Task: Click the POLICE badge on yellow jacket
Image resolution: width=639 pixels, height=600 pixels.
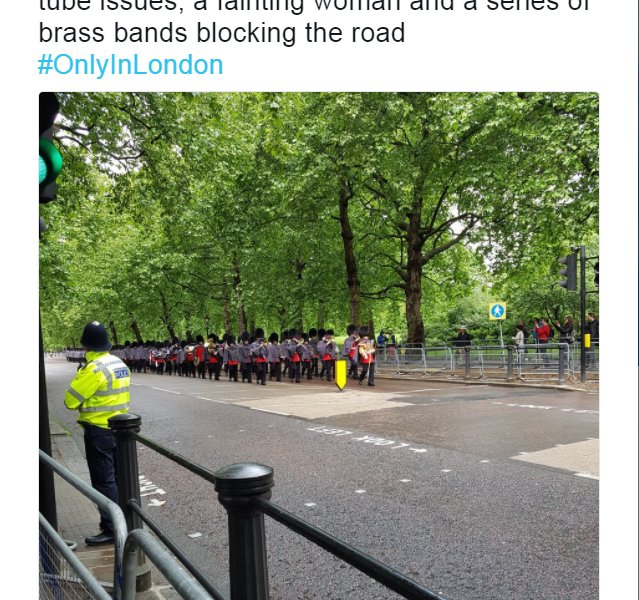Action: 121,373
